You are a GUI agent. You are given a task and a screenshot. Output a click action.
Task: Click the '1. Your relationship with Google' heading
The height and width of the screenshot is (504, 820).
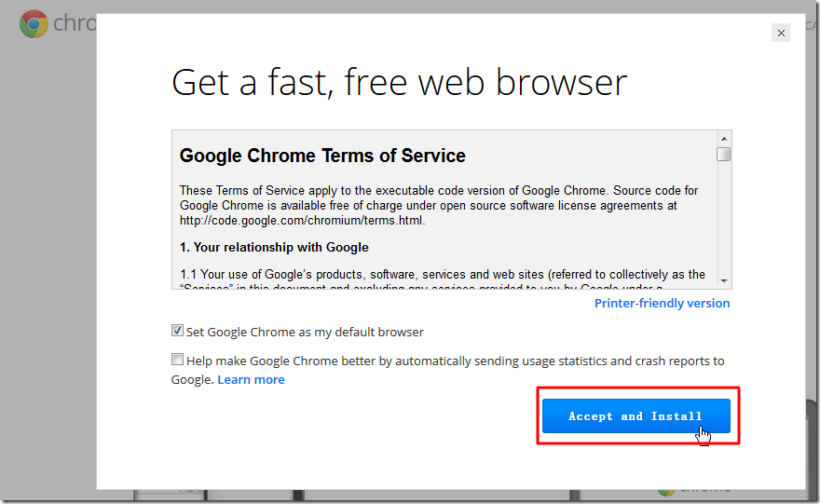274,248
